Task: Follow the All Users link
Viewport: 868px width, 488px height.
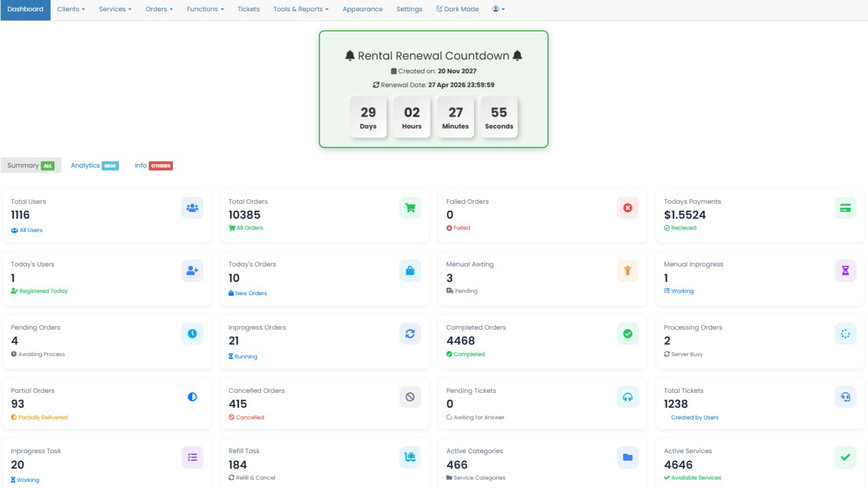Action: [x=31, y=230]
